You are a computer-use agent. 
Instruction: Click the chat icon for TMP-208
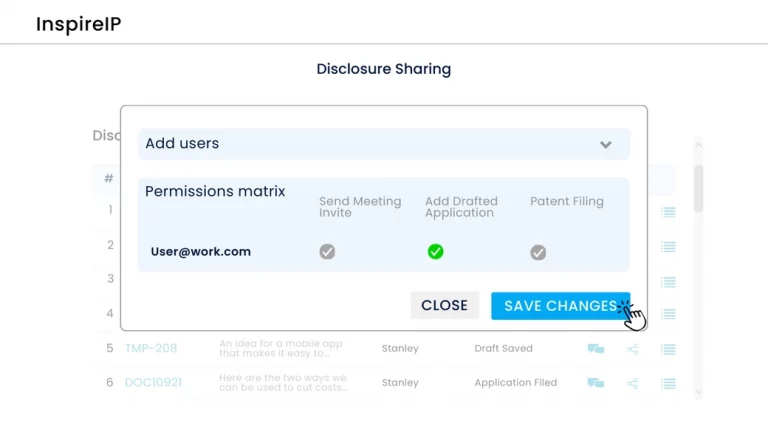pyautogui.click(x=596, y=349)
